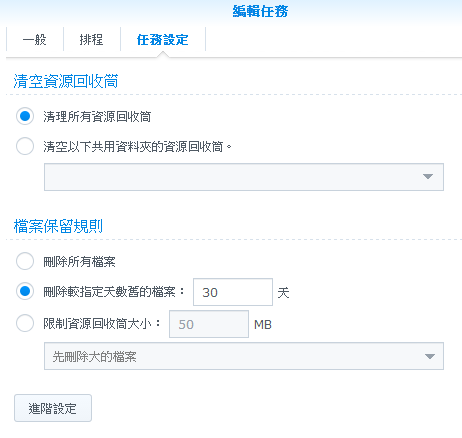Click the 天 unit label
This screenshot has width=462, height=438.
click(283, 293)
